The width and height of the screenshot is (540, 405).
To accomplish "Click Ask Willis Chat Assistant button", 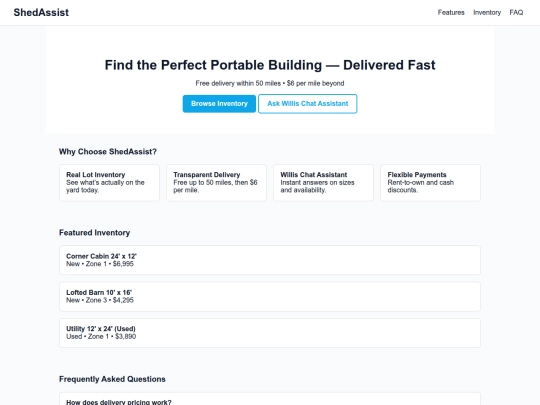I will 308,104.
